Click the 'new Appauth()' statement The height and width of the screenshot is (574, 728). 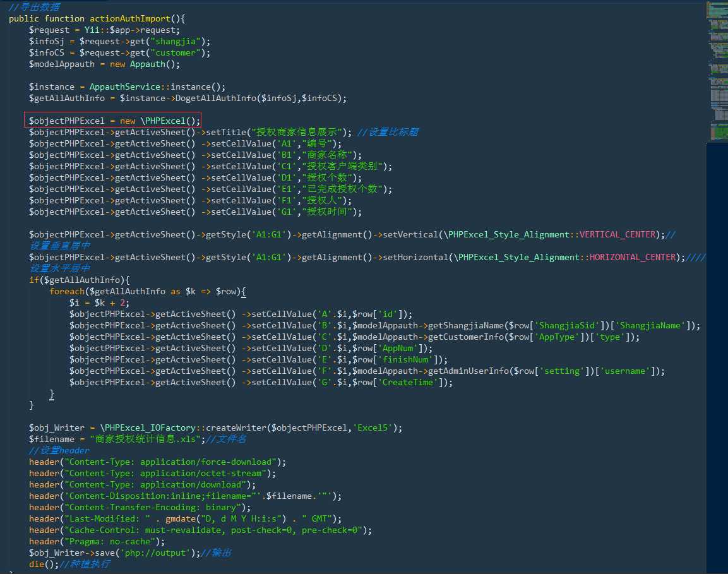click(145, 64)
